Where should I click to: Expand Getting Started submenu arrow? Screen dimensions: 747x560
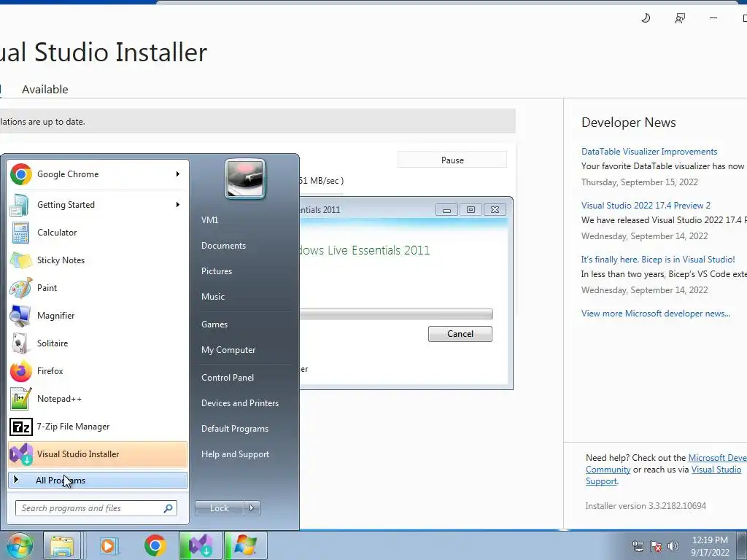coord(178,205)
